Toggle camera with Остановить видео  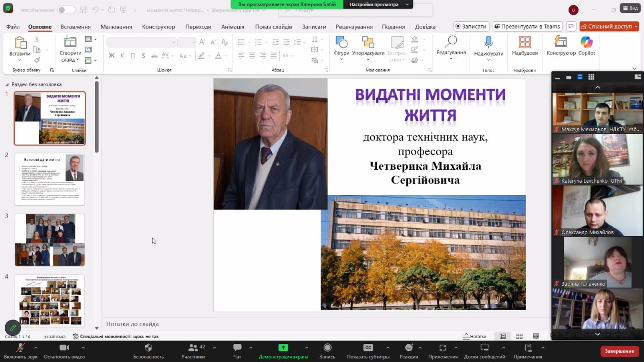click(64, 348)
